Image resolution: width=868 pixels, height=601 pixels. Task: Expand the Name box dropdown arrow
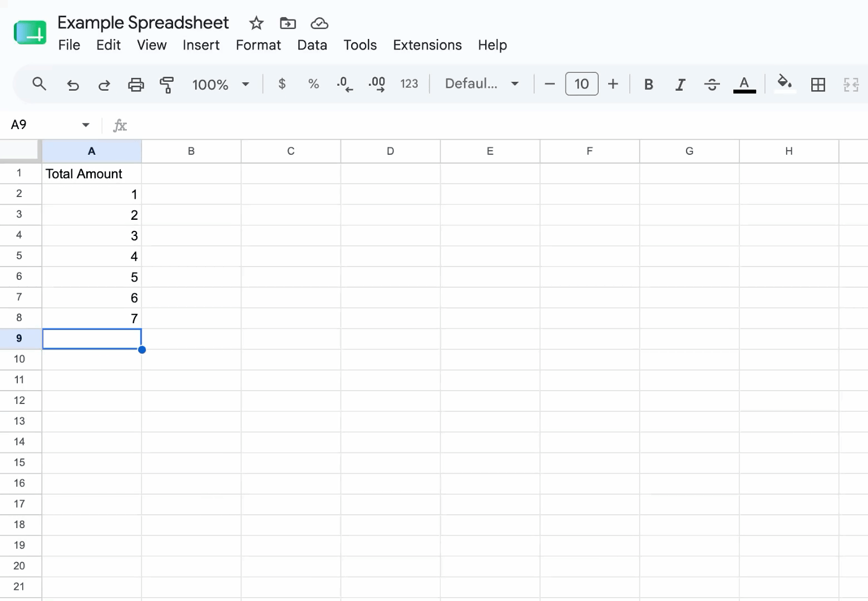[x=86, y=125]
